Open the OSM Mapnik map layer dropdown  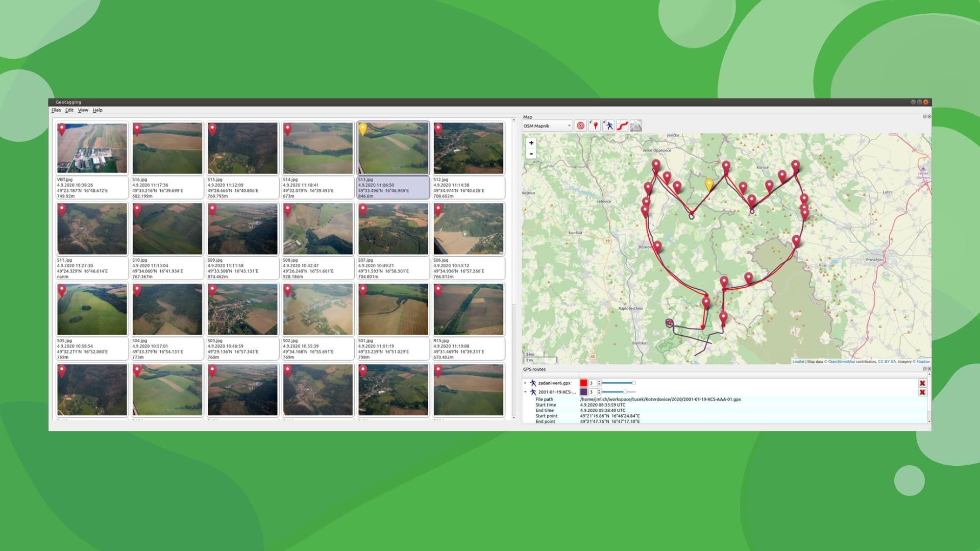pos(547,126)
